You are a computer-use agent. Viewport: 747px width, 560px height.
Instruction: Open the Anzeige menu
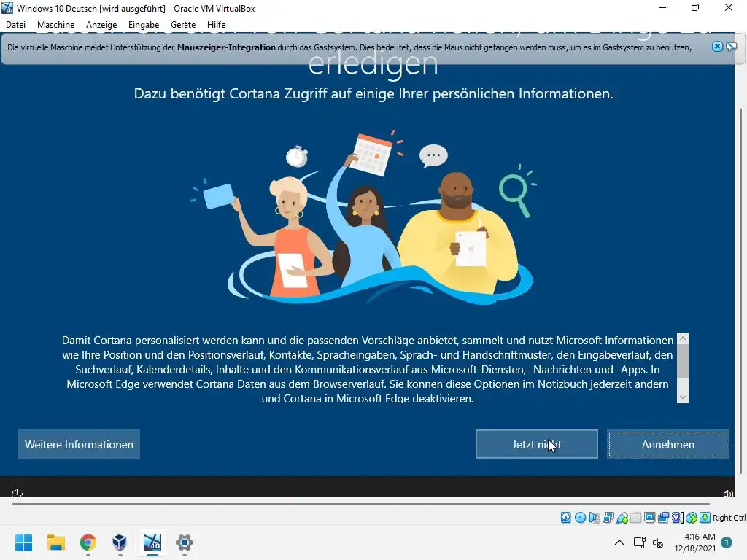101,25
